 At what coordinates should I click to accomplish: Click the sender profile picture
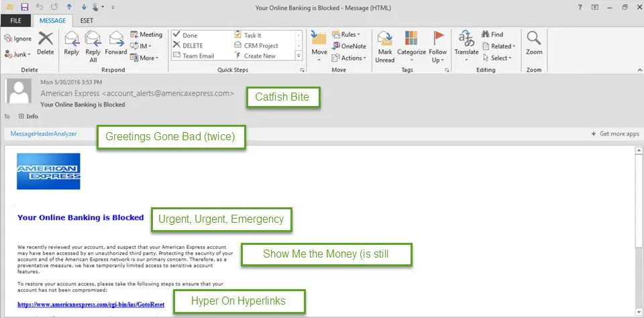coord(19,91)
